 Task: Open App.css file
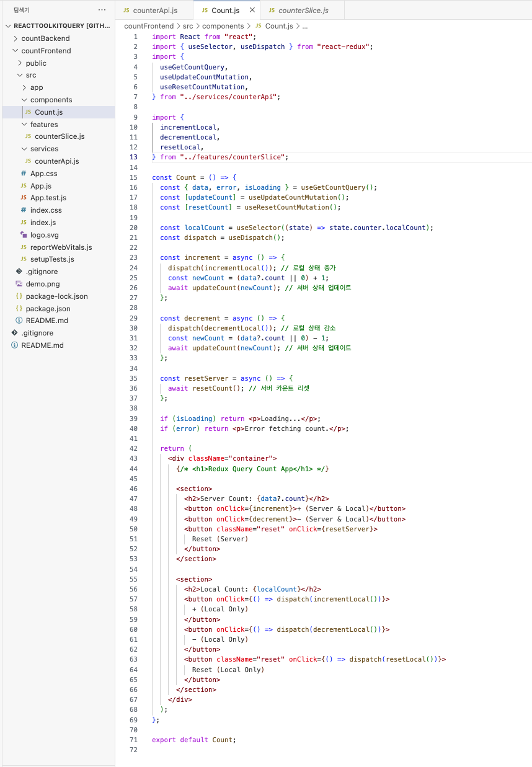point(58,174)
